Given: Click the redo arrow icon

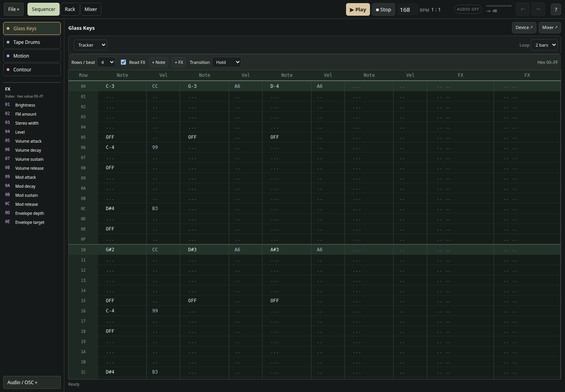Looking at the screenshot, I should tap(538, 9).
